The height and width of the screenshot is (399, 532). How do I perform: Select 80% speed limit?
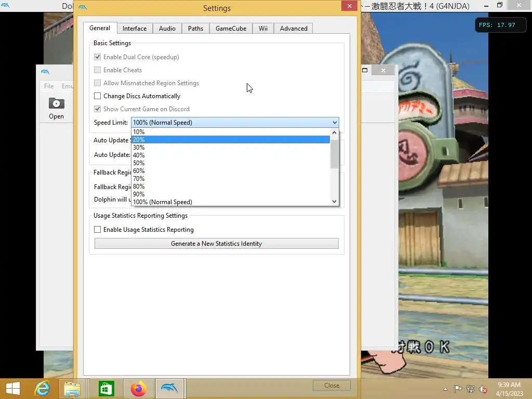click(230, 187)
